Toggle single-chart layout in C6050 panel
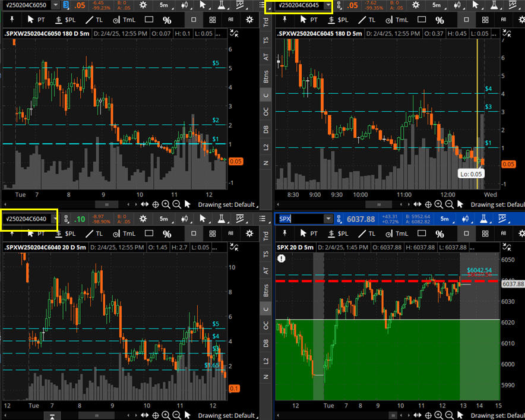 [x=194, y=19]
